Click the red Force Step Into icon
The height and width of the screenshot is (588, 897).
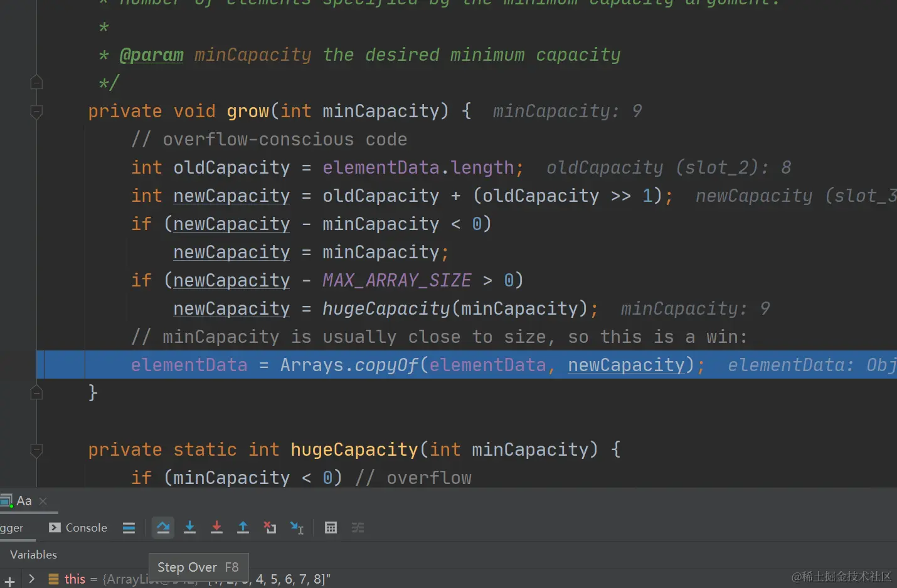pos(216,527)
